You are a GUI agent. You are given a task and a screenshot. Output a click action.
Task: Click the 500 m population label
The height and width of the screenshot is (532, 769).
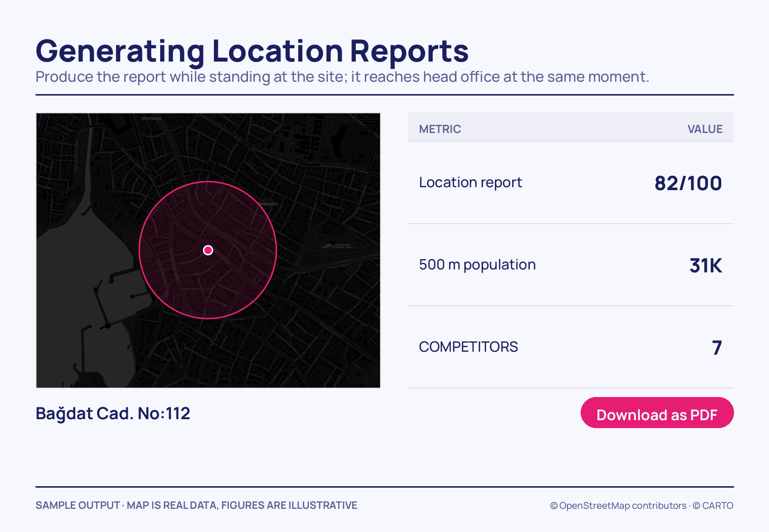click(x=477, y=265)
